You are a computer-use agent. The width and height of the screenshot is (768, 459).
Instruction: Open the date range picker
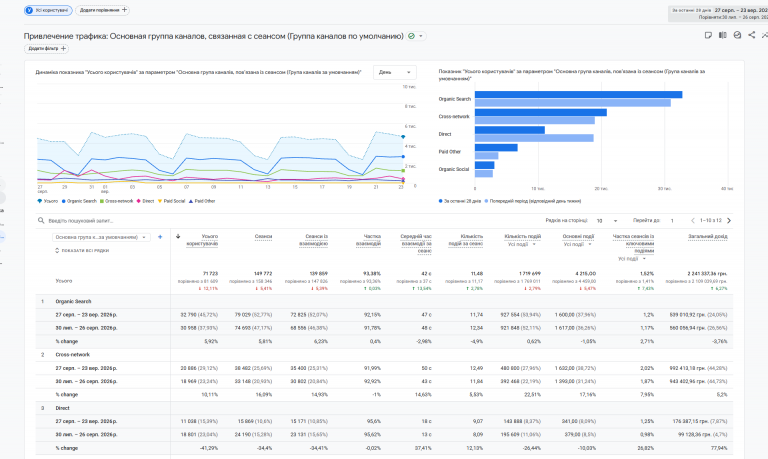click(718, 13)
